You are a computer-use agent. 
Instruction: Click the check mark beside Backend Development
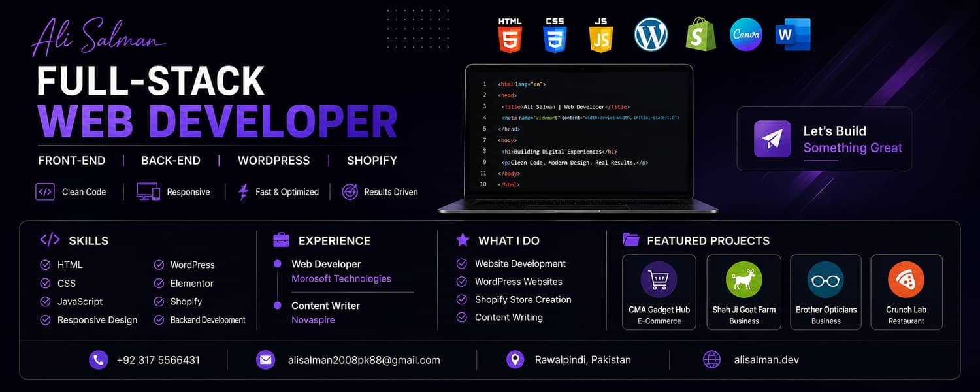tap(159, 319)
